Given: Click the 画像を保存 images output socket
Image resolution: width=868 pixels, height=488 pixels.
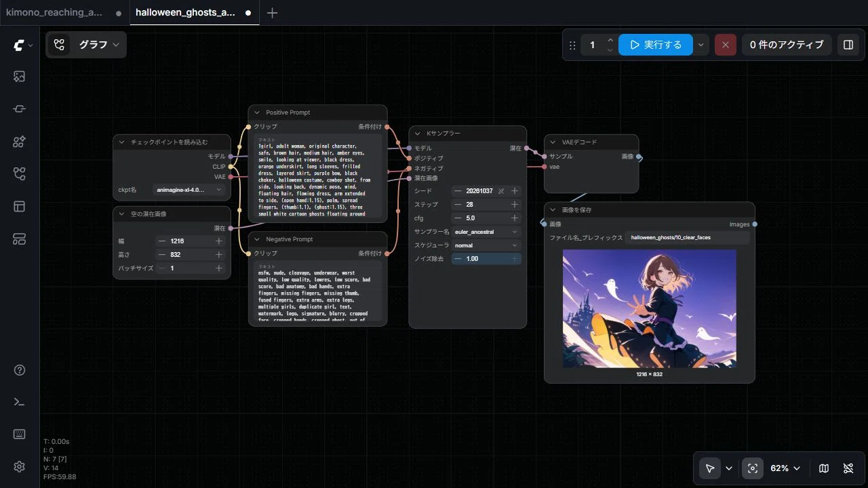Looking at the screenshot, I should point(755,224).
